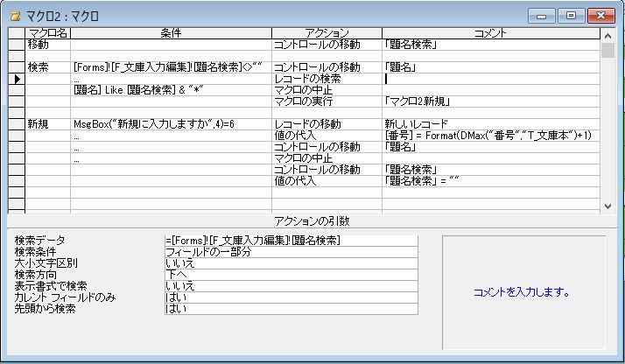Click the 条件 column header
Viewport: 625px width, 364px height.
pyautogui.click(x=171, y=33)
